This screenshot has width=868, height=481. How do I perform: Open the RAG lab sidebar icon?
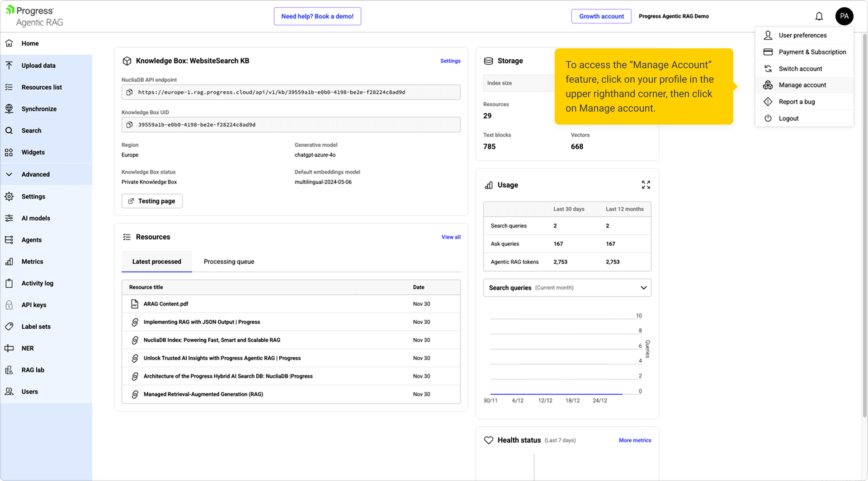pyautogui.click(x=9, y=370)
